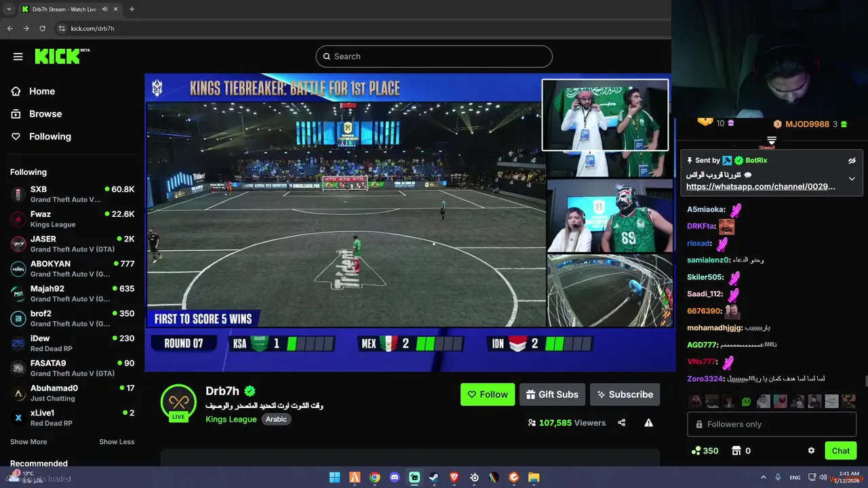Open brof2 channel in sidebar

coord(73,319)
